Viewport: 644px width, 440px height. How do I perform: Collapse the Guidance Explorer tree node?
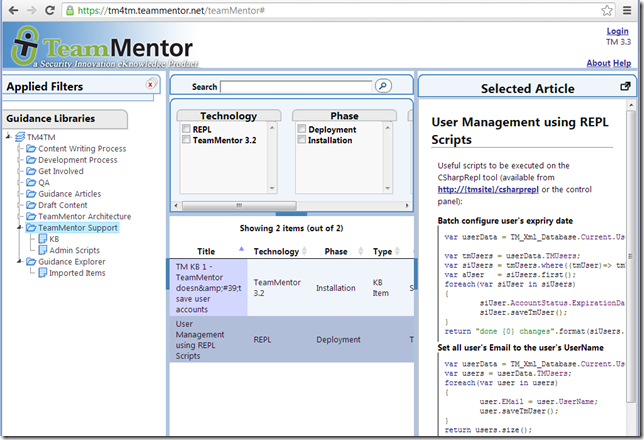pyautogui.click(x=20, y=261)
